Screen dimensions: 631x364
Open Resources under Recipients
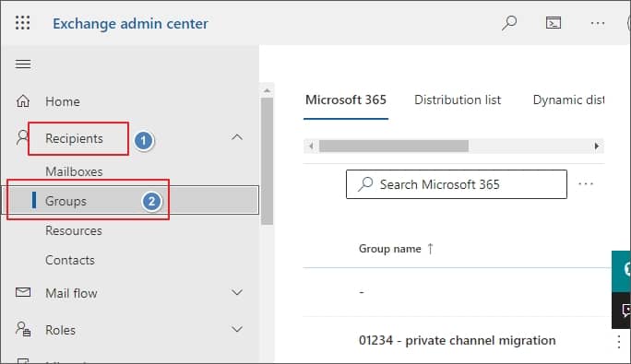pos(74,231)
